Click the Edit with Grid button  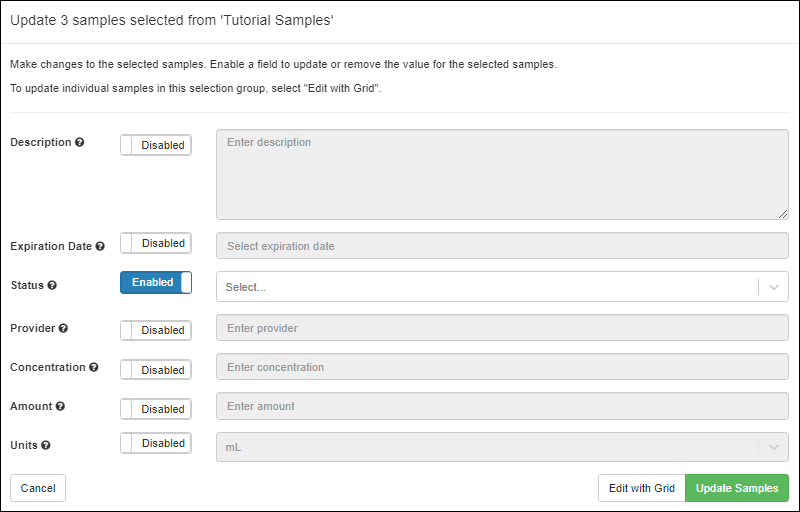point(642,488)
